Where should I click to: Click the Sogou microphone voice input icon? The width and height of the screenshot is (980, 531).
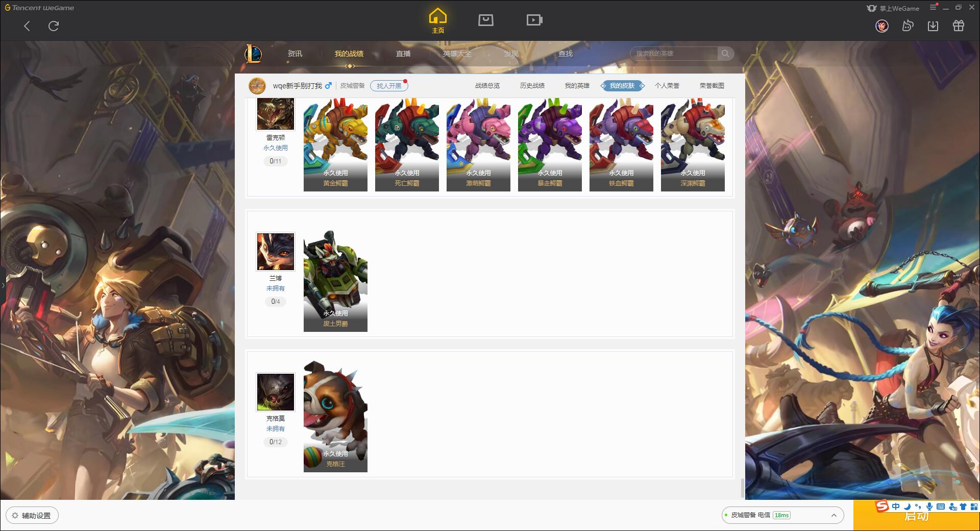pyautogui.click(x=929, y=506)
